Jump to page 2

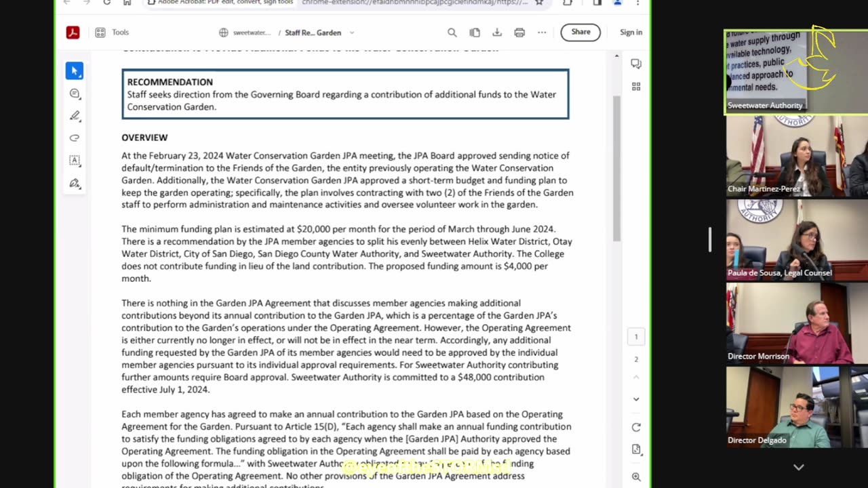click(636, 359)
